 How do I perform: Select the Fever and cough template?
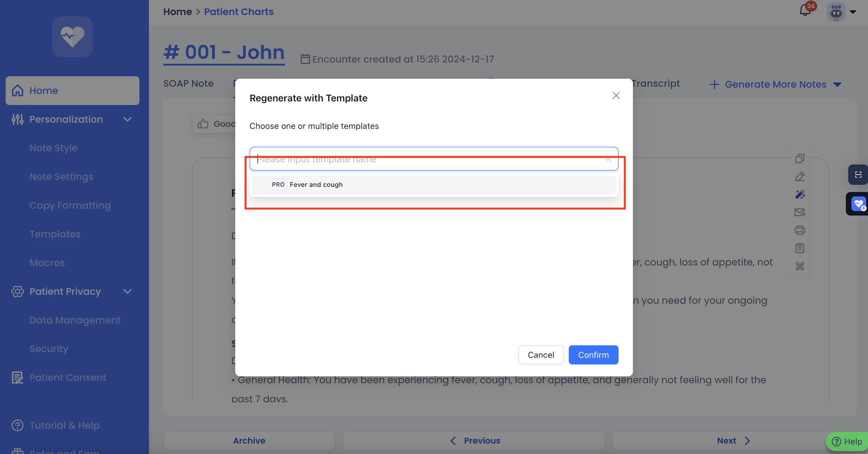[x=316, y=185]
